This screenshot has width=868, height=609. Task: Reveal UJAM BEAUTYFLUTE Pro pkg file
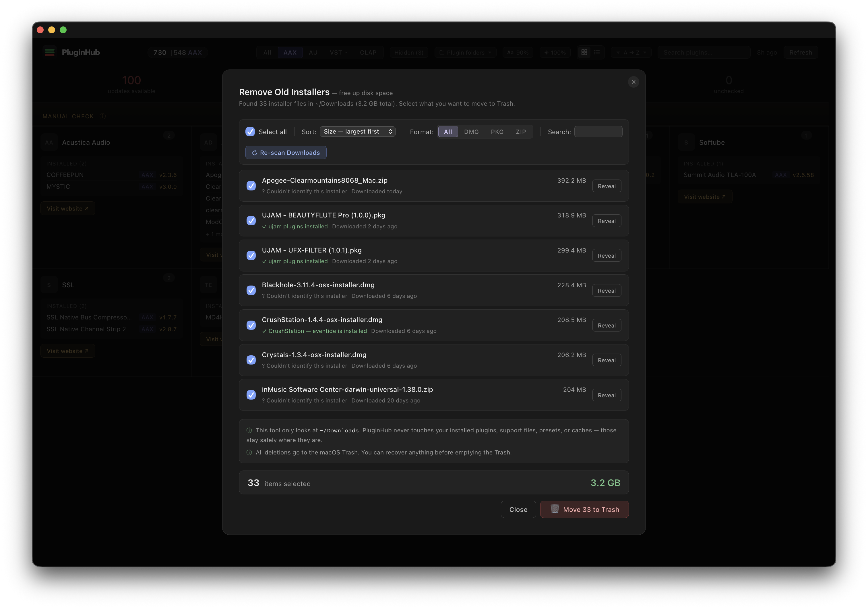[607, 221]
